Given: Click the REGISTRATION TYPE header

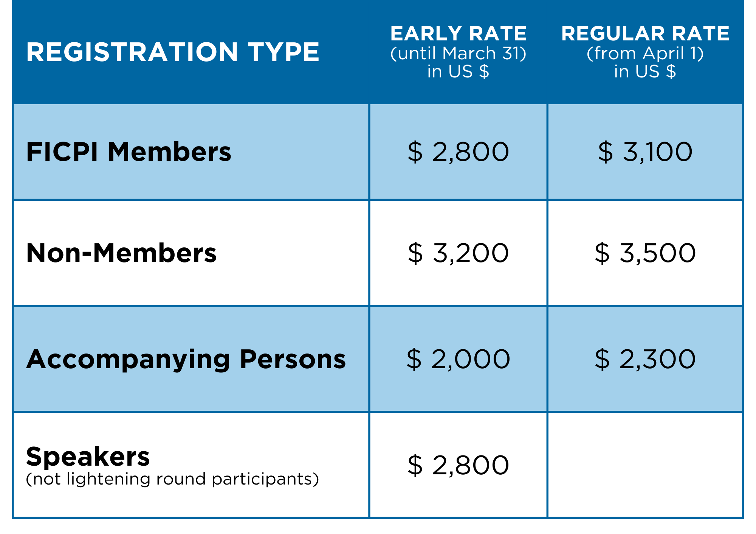Looking at the screenshot, I should tap(173, 52).
